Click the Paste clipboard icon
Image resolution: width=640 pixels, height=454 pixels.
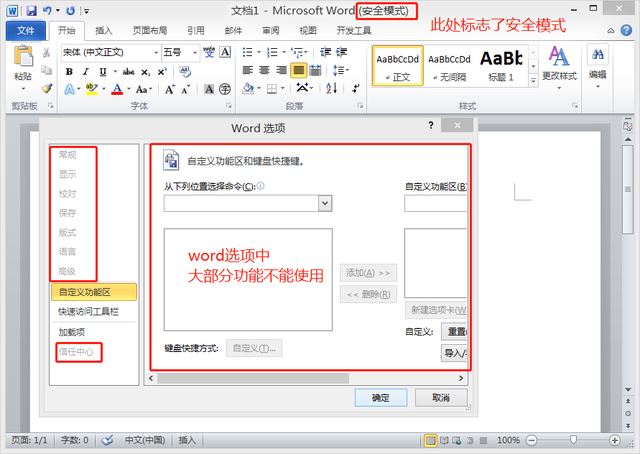pos(23,56)
